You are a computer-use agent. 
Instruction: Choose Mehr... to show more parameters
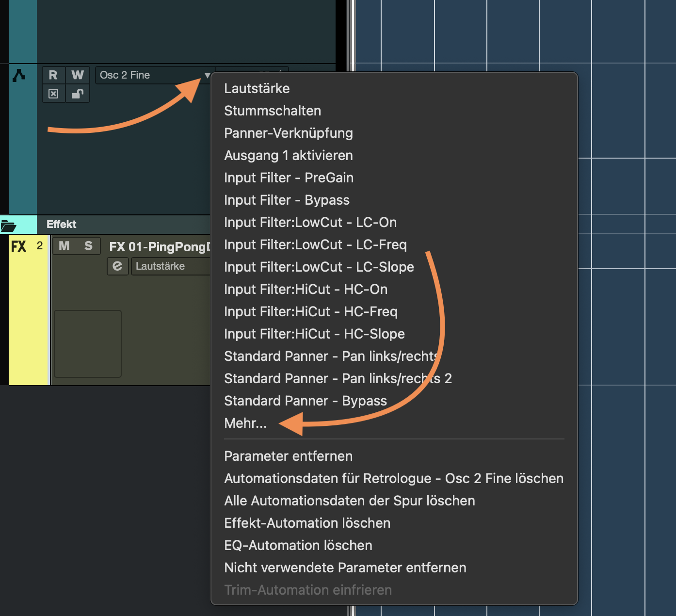pyautogui.click(x=245, y=423)
